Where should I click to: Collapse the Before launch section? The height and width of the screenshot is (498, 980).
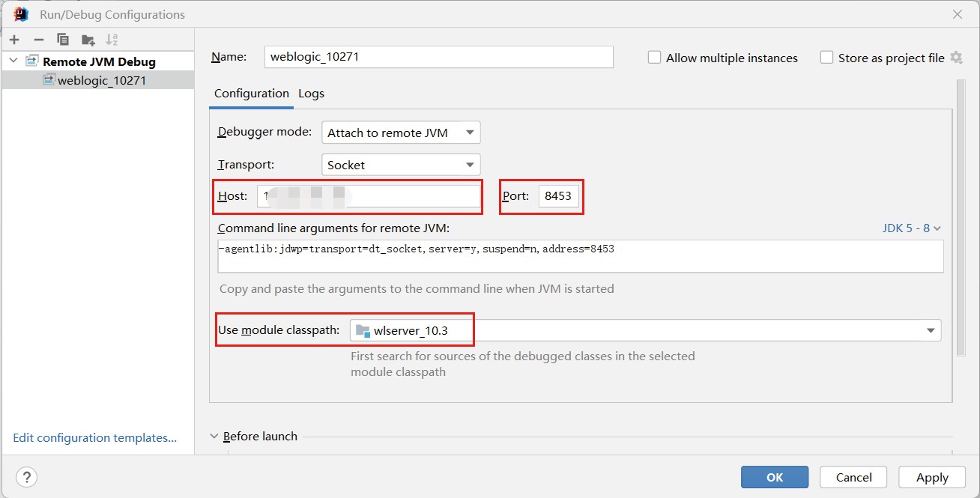[214, 436]
